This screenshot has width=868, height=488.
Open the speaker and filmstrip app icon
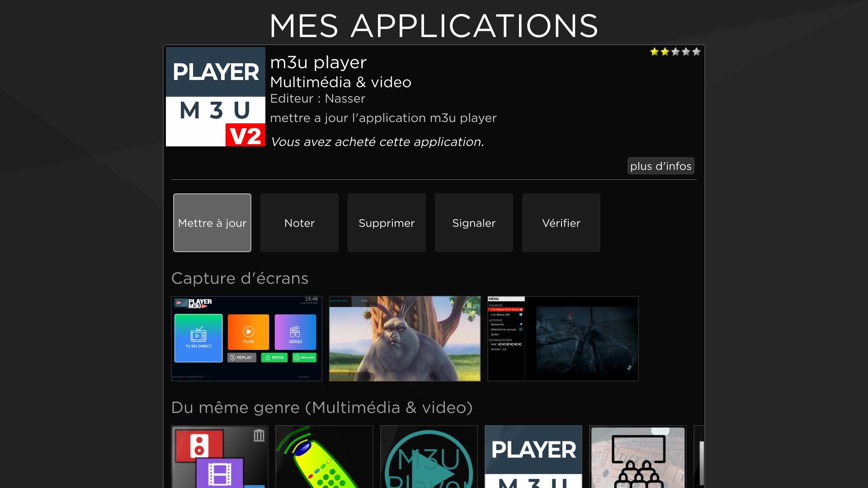click(220, 456)
